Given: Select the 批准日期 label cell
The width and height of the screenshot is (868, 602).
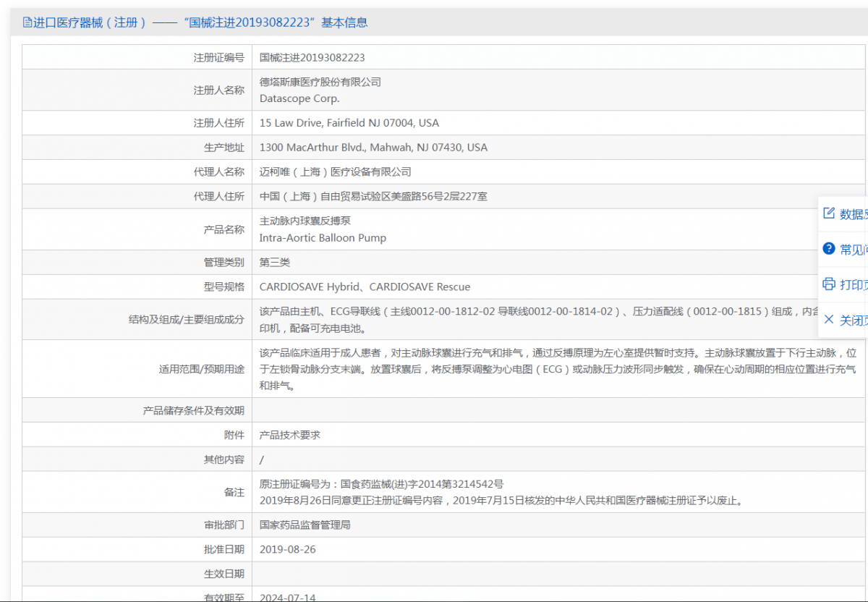Looking at the screenshot, I should click(x=137, y=550).
